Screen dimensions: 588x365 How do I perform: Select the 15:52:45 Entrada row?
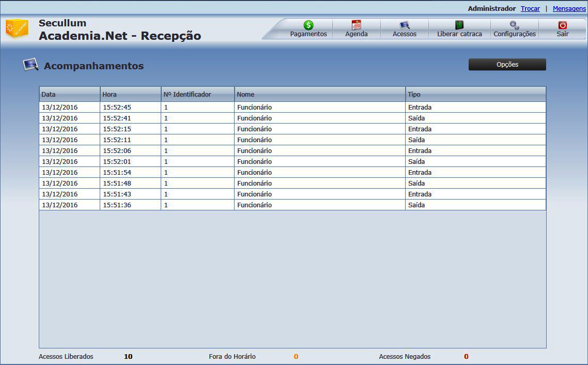(292, 108)
